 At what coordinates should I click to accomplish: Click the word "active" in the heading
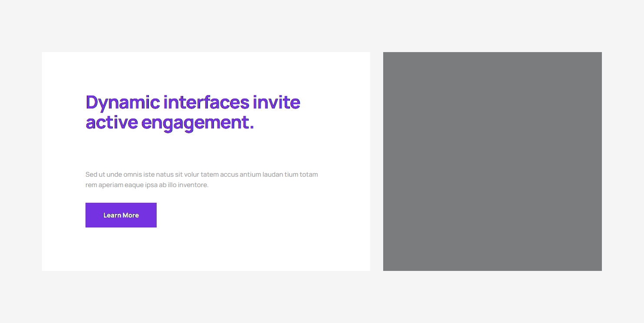[112, 123]
